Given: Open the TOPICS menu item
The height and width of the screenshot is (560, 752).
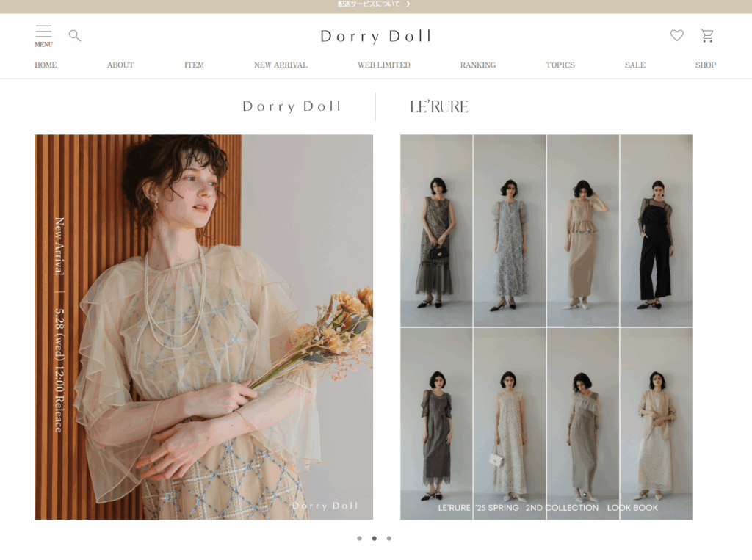Looking at the screenshot, I should 560,65.
